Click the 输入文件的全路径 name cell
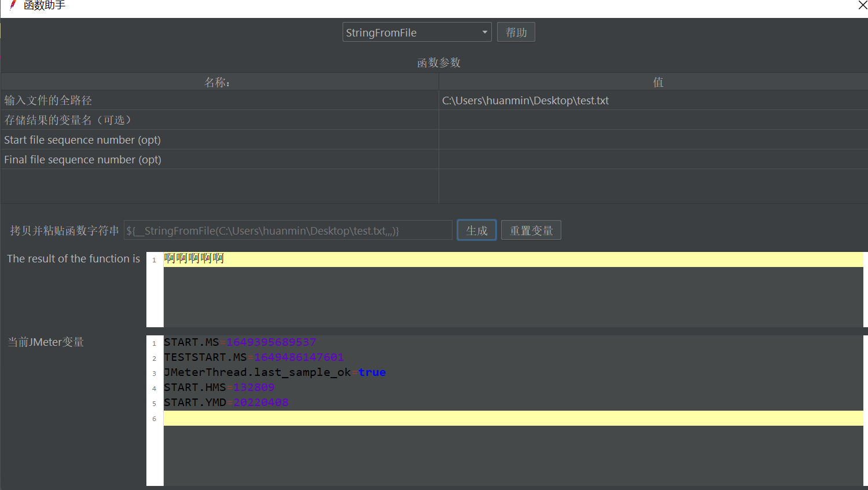The image size is (868, 490). click(219, 100)
